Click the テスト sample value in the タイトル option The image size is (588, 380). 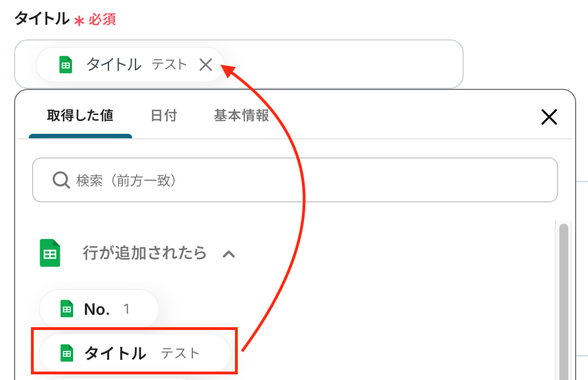tap(180, 353)
